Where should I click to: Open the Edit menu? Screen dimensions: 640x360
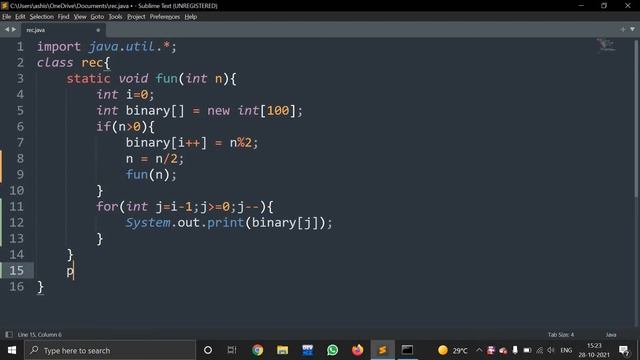[x=20, y=17]
